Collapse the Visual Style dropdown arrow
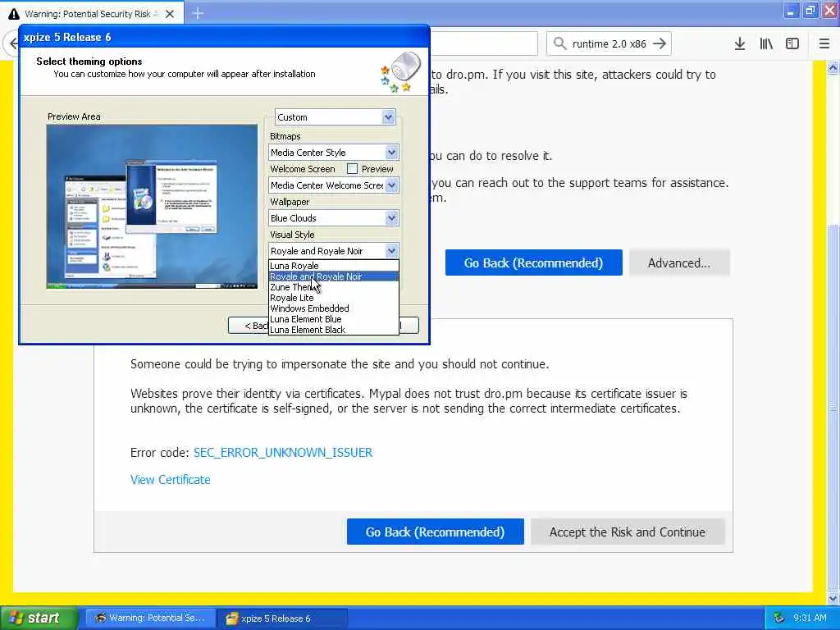Viewport: 840px width, 630px height. [391, 251]
